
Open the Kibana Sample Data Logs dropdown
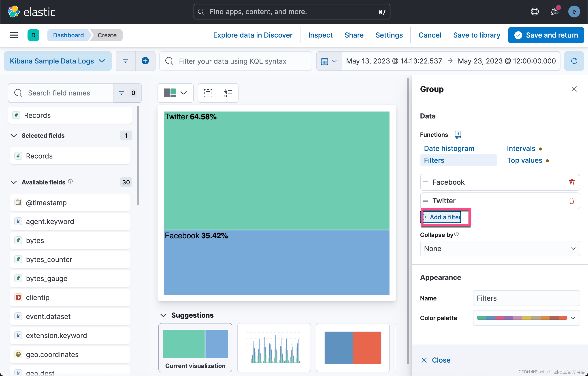pyautogui.click(x=58, y=61)
